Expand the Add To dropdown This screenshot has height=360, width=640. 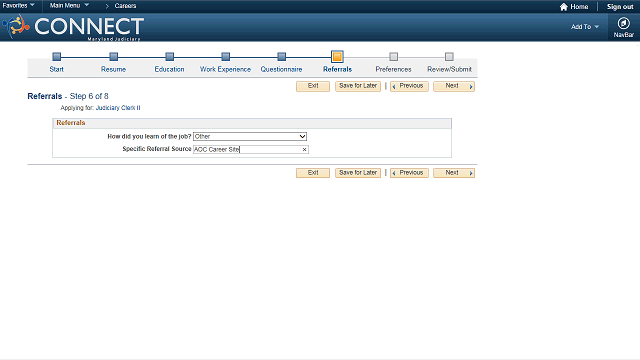pyautogui.click(x=585, y=27)
